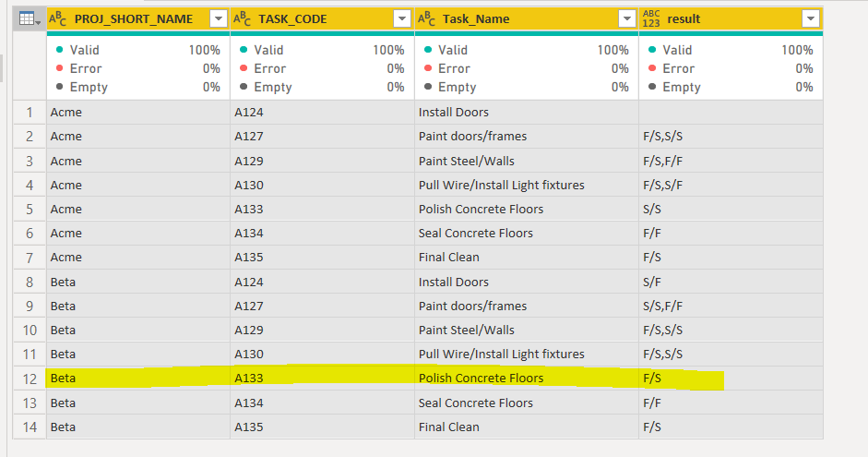Screen dimensions: 868x457
Task: Click the F/S,F/F result cell
Action: (731, 162)
